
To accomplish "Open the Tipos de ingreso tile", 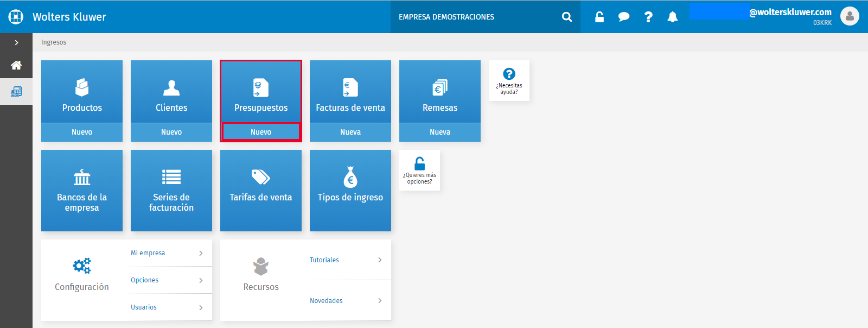I will click(350, 191).
